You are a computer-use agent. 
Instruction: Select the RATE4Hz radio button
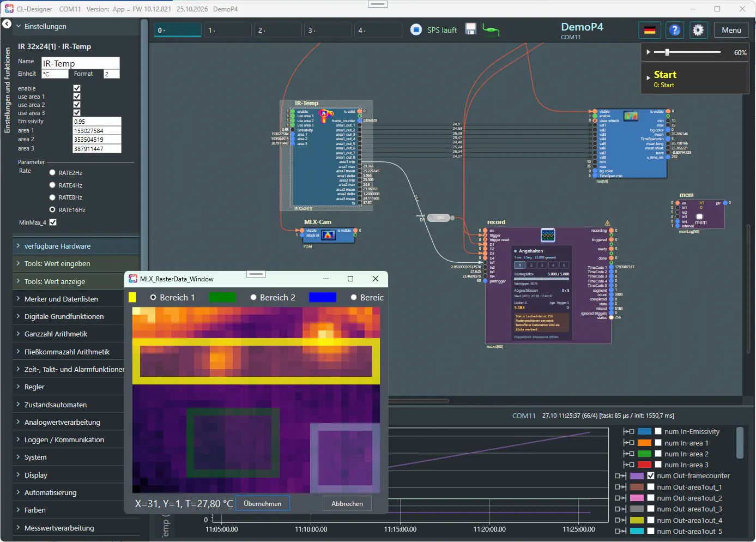click(52, 185)
